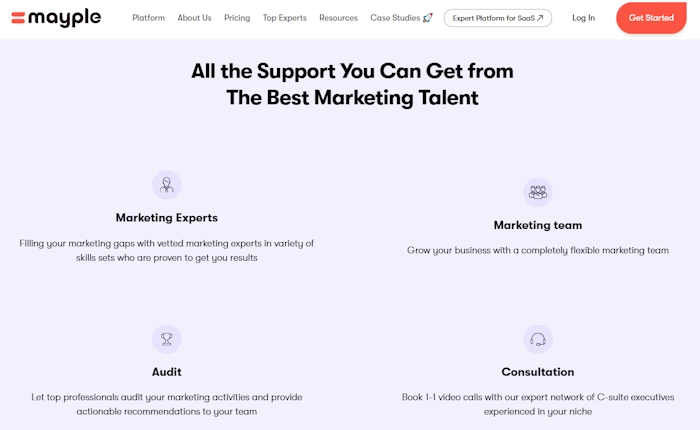The width and height of the screenshot is (700, 430).
Task: Open the Pricing page
Action: click(x=237, y=18)
